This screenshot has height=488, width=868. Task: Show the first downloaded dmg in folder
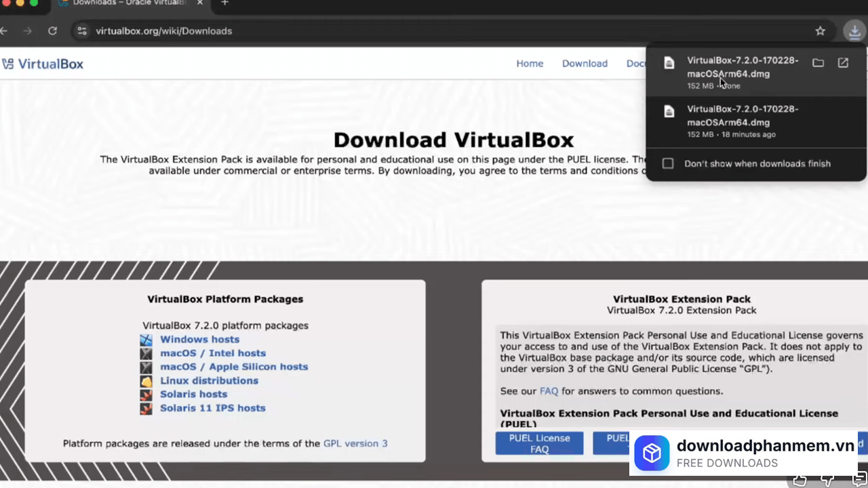pos(818,63)
